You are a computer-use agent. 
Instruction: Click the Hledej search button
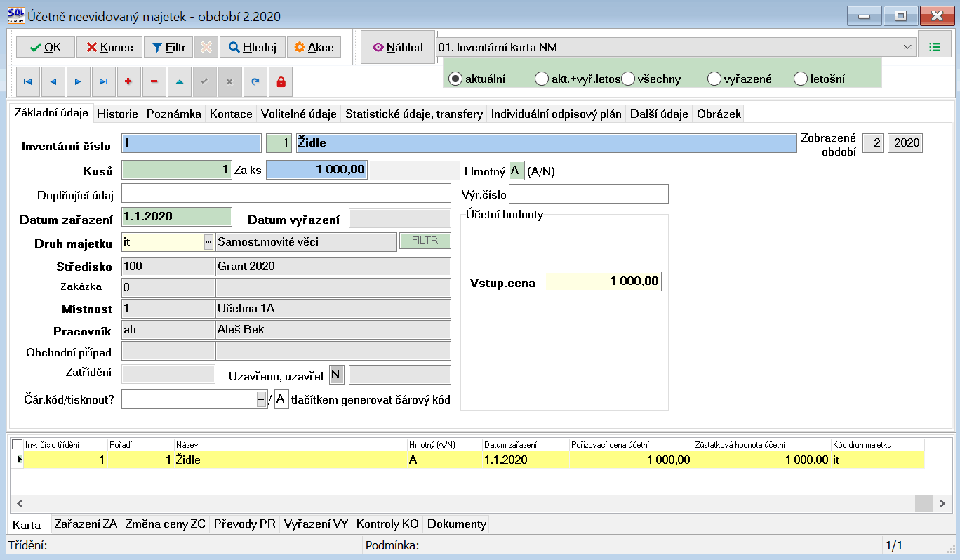click(x=252, y=47)
